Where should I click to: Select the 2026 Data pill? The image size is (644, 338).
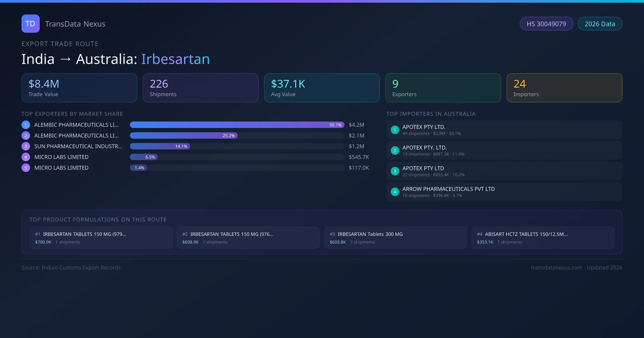600,24
